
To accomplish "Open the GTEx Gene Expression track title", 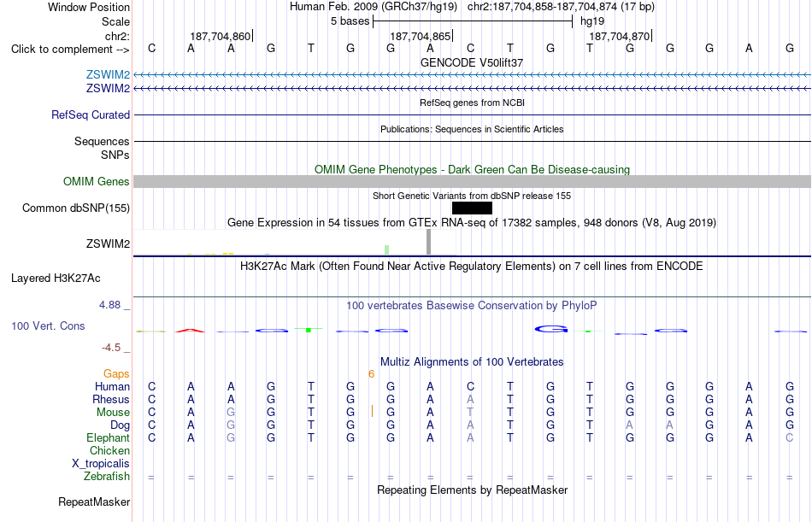I will [472, 223].
